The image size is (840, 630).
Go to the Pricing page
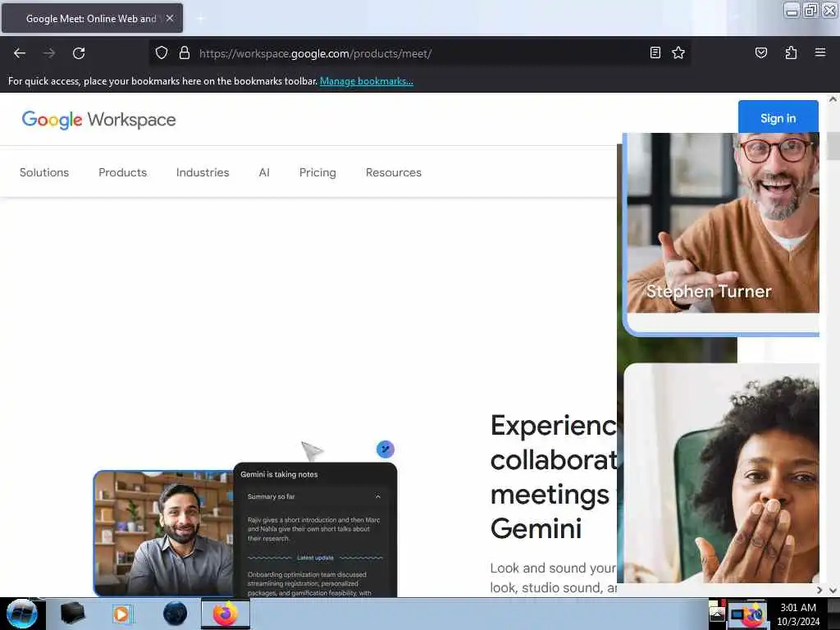pos(317,172)
